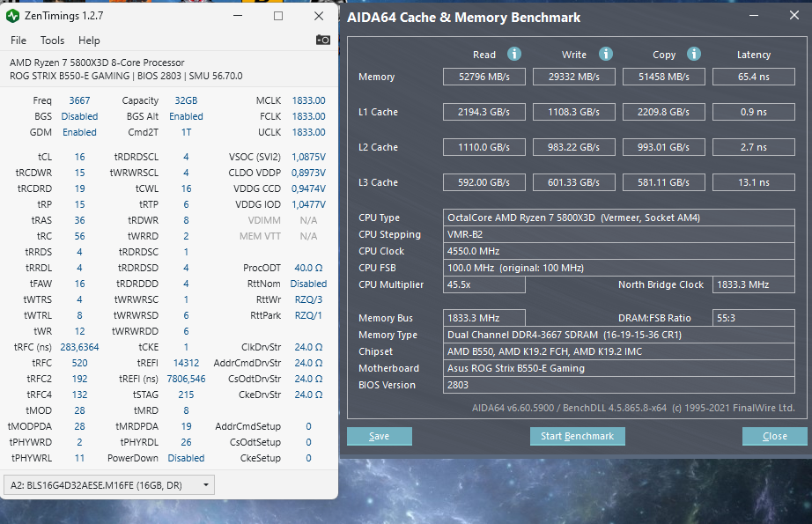Click the GDM Enabled value
Viewport: 812px width, 524px height.
(79, 132)
